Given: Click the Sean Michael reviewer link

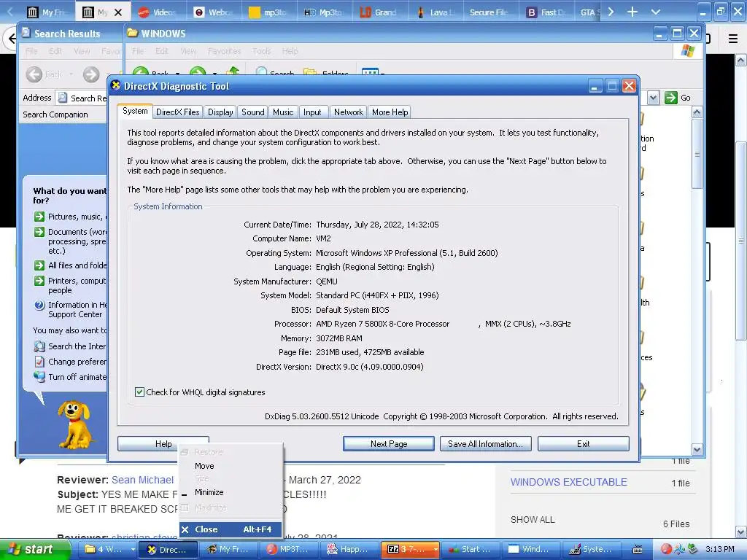Looking at the screenshot, I should [142, 480].
